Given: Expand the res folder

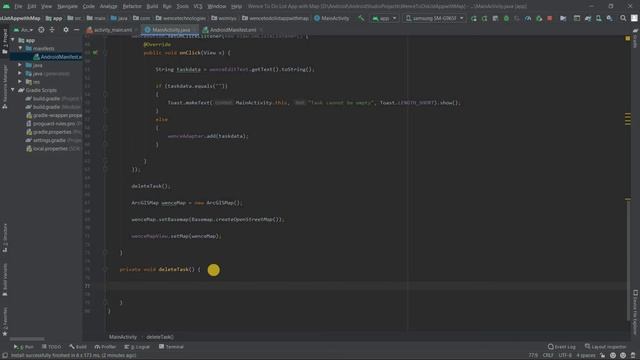Looking at the screenshot, I should pos(20,82).
